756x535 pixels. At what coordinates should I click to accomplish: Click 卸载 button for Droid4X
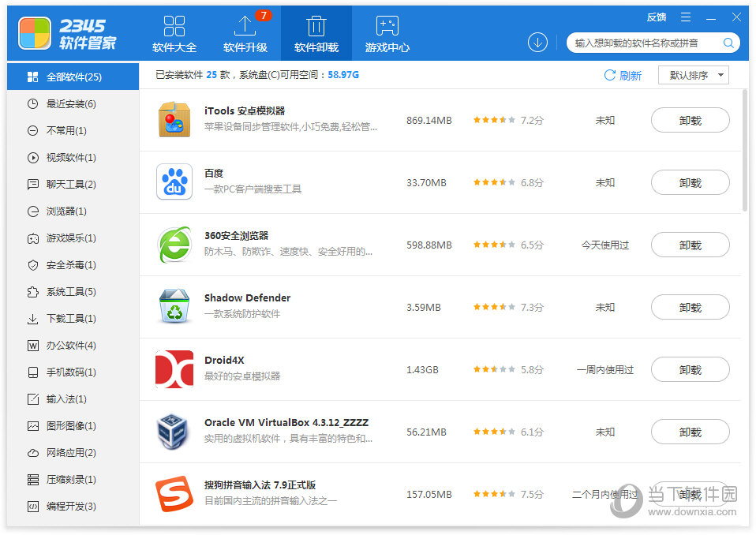(690, 369)
